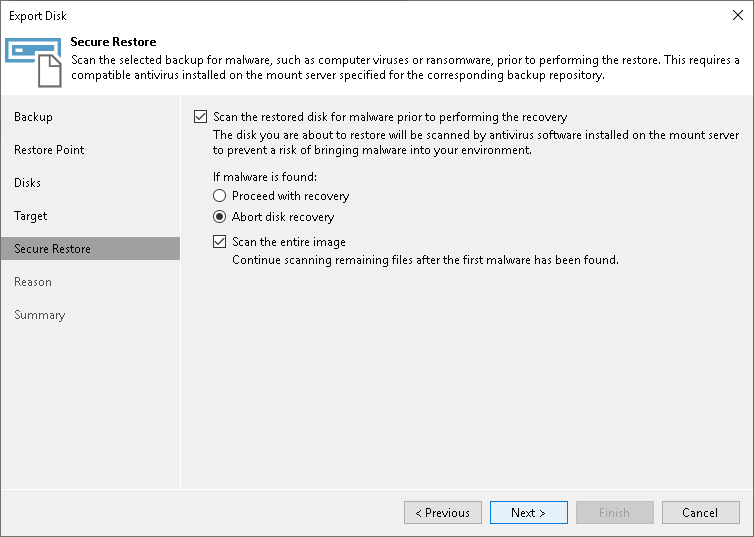
Task: Toggle scanning restored disk for malware checkbox
Action: [201, 117]
